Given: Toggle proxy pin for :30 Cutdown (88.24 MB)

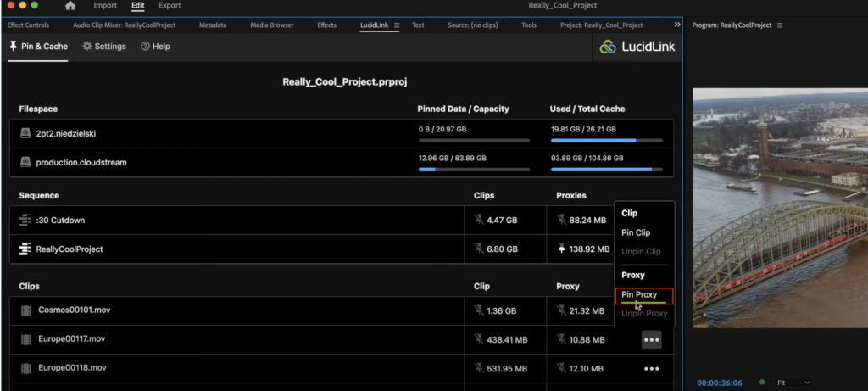Looking at the screenshot, I should pyautogui.click(x=561, y=220).
